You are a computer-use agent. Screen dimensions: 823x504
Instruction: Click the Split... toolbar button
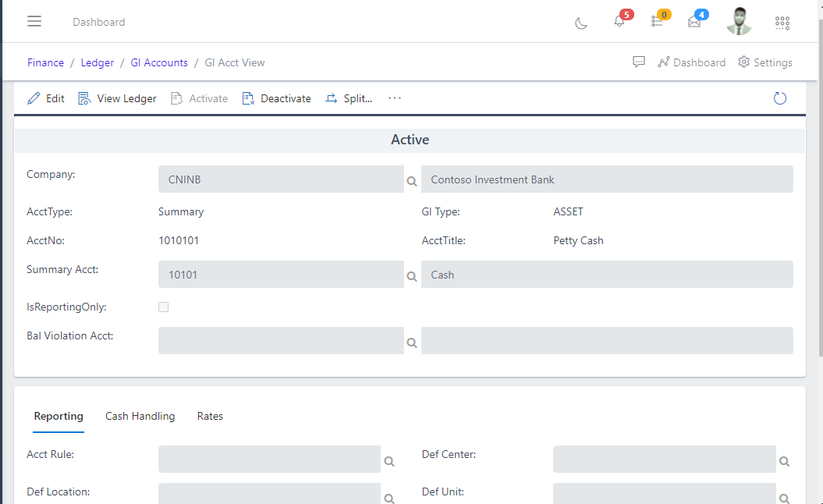tap(349, 99)
